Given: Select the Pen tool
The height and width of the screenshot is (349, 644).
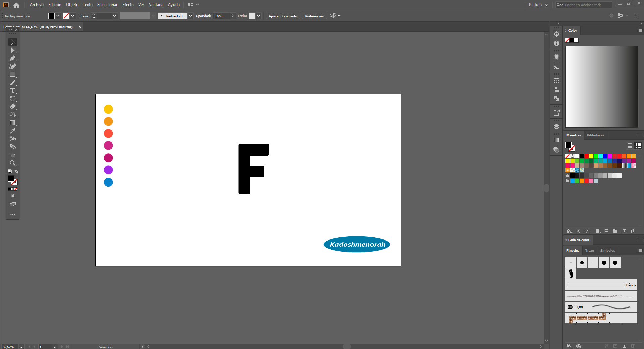Looking at the screenshot, I should 13,58.
